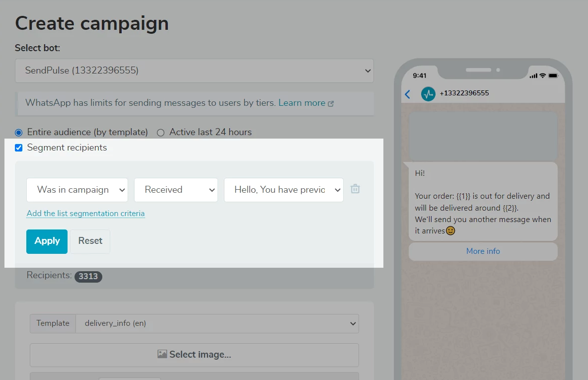Tap More info in the phone preview
Image resolution: width=588 pixels, height=380 pixels.
click(483, 251)
